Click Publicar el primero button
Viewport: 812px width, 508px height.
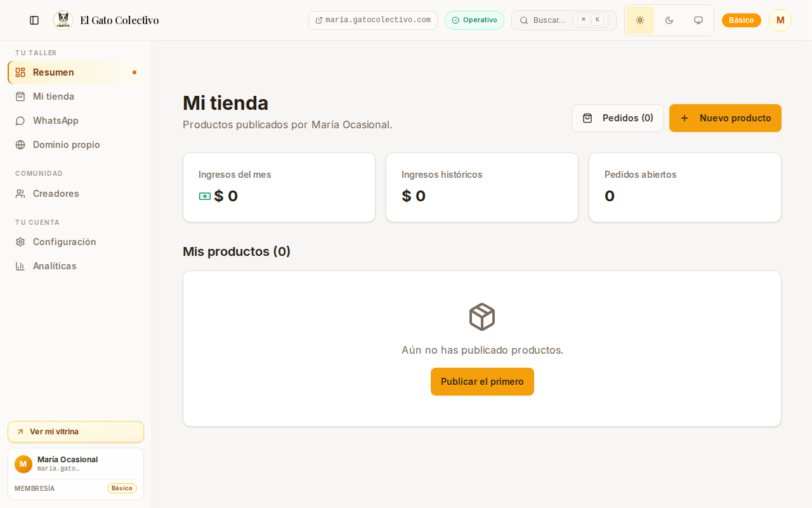point(482,382)
